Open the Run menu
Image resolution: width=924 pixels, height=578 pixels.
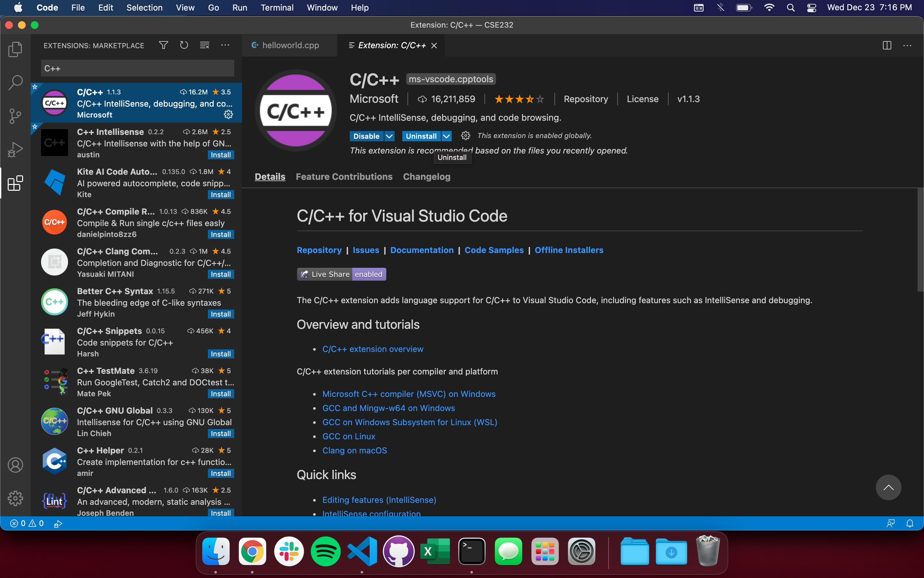pos(239,8)
